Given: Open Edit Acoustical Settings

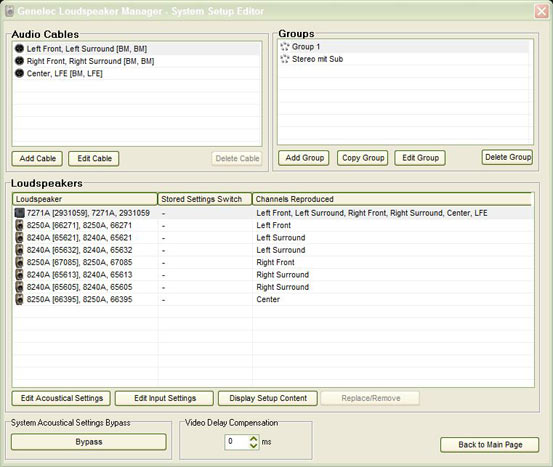Looking at the screenshot, I should [61, 398].
